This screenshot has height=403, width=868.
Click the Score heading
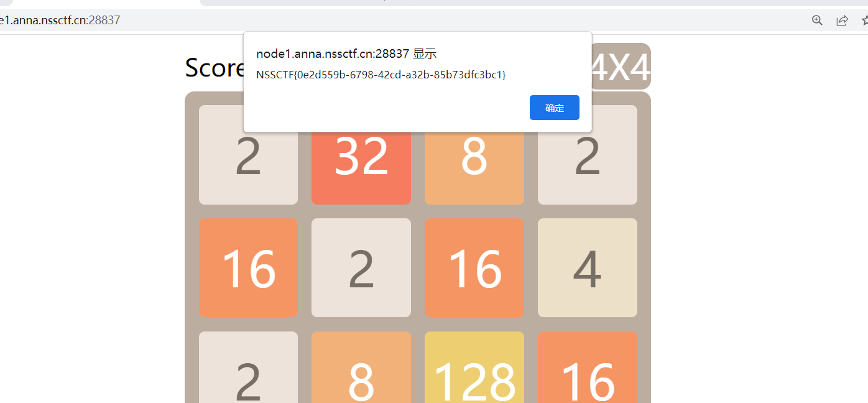[215, 67]
